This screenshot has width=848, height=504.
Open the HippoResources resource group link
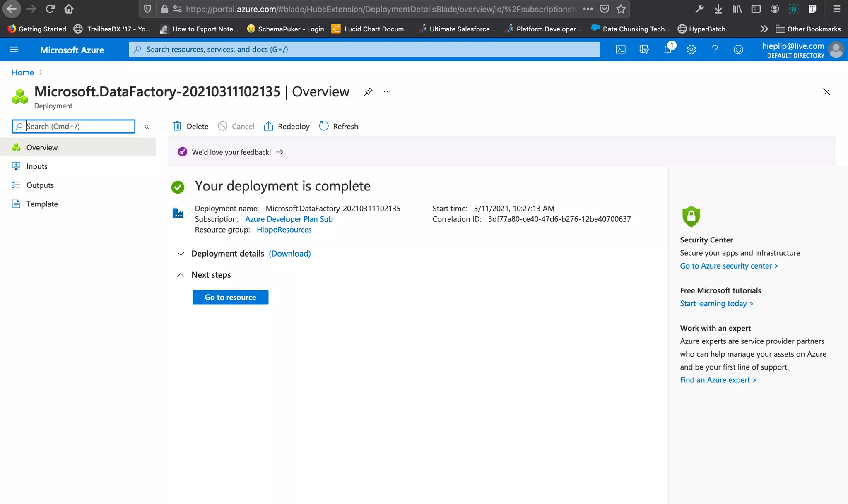tap(284, 230)
